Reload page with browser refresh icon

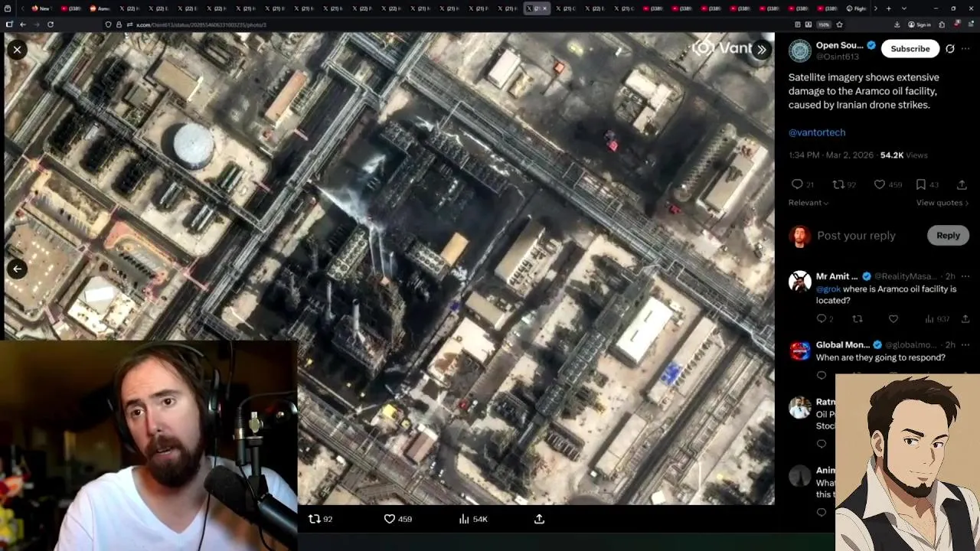[x=51, y=24]
